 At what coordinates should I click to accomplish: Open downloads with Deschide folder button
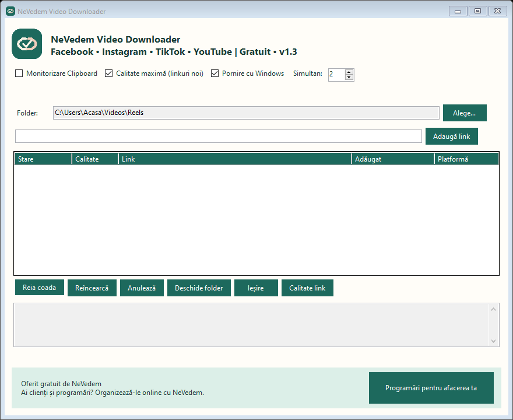click(x=199, y=288)
